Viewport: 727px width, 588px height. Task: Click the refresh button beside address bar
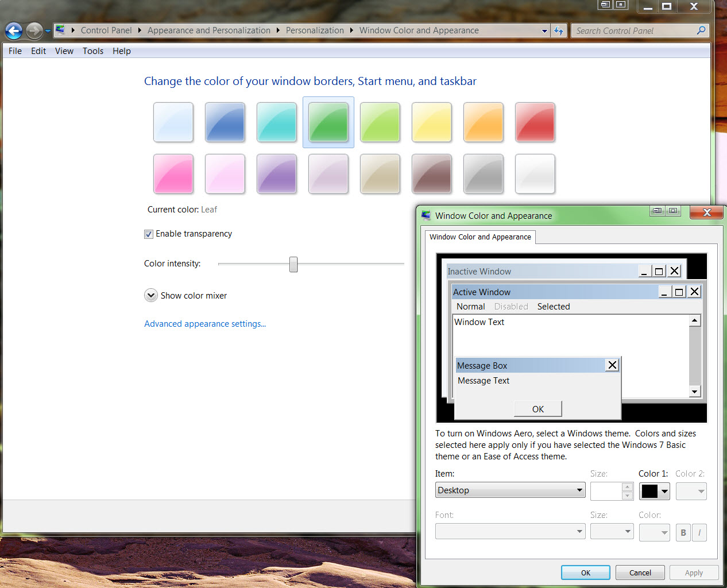pyautogui.click(x=559, y=30)
